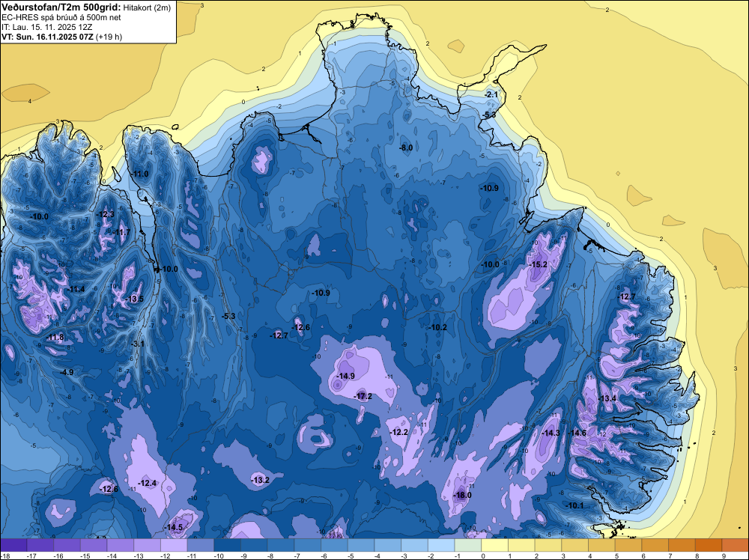This screenshot has width=749, height=560.
Task: Pick the legend color between 0 and 1
Action: [495, 545]
